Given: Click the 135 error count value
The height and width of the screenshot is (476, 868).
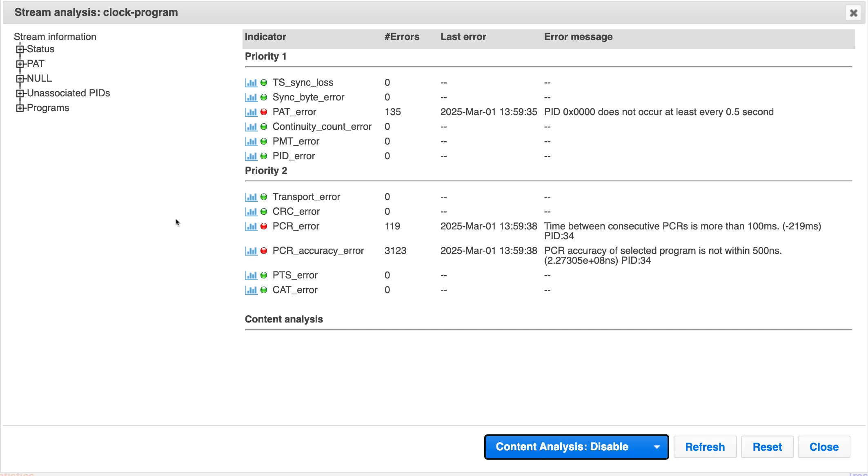Looking at the screenshot, I should (393, 112).
